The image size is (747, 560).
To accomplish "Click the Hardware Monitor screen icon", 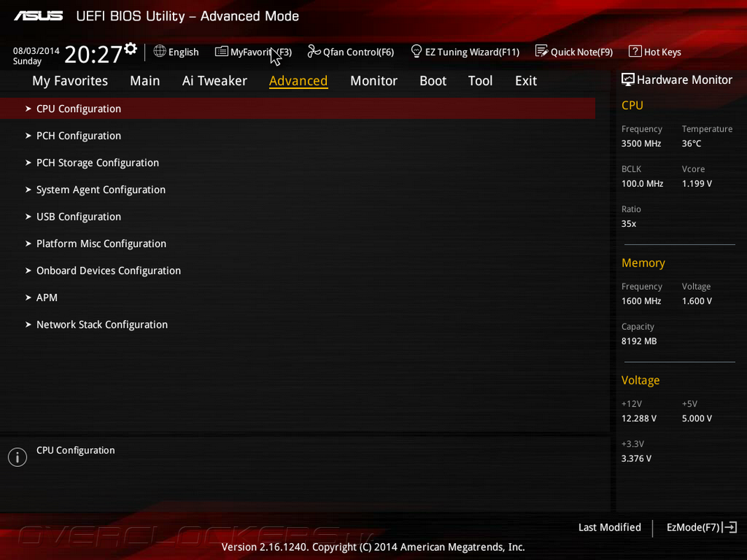I will (628, 80).
